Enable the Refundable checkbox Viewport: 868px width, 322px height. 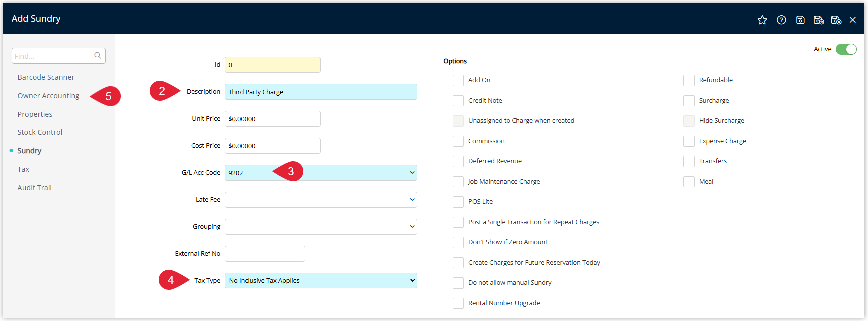(x=689, y=80)
